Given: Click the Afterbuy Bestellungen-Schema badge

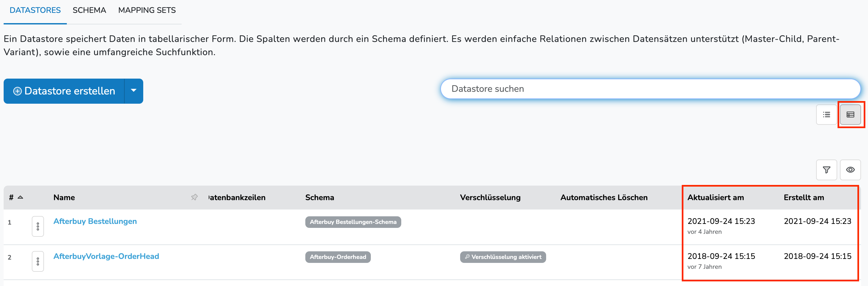Looking at the screenshot, I should (x=353, y=222).
